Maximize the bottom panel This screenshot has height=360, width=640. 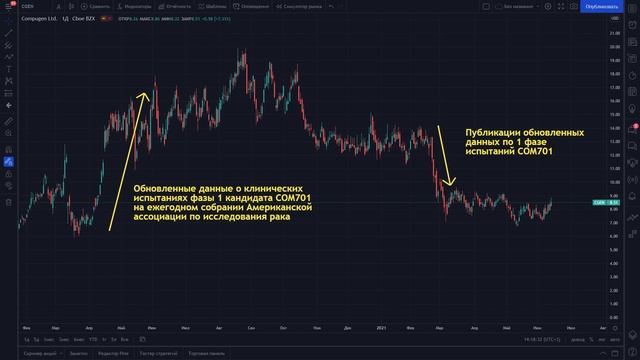point(615,353)
